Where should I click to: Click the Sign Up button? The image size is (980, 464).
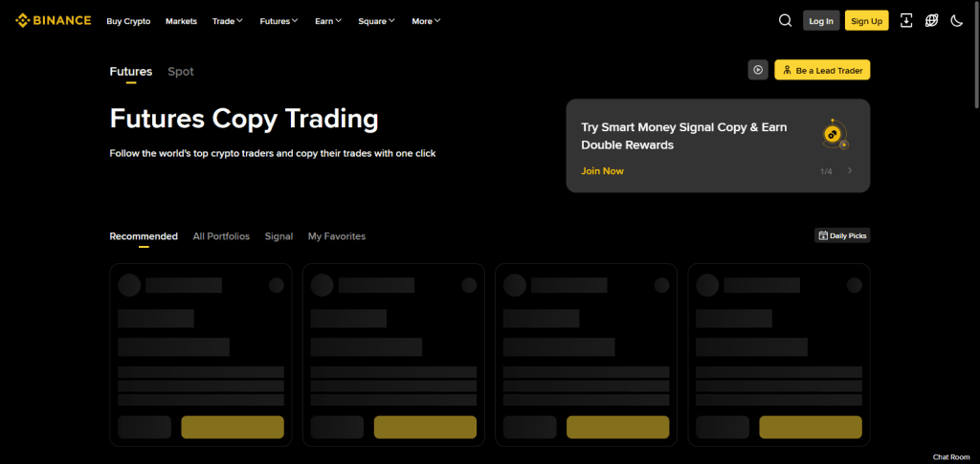tap(867, 21)
